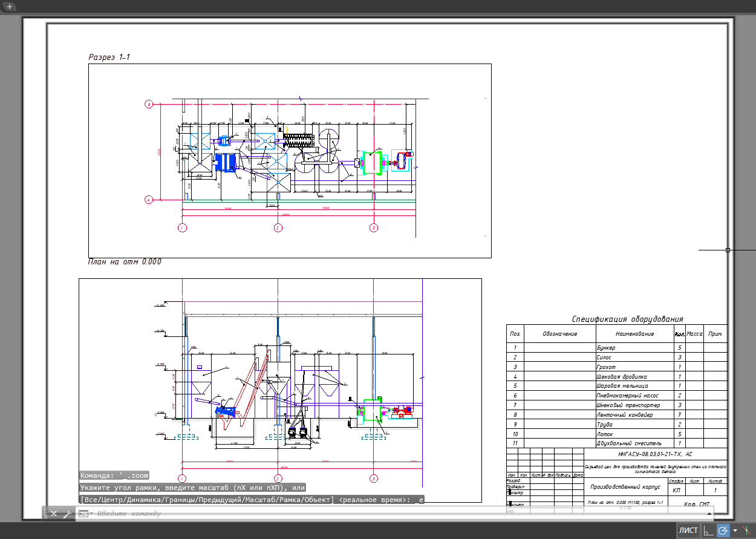Select 'Производственный корпус' title block text

click(x=625, y=486)
